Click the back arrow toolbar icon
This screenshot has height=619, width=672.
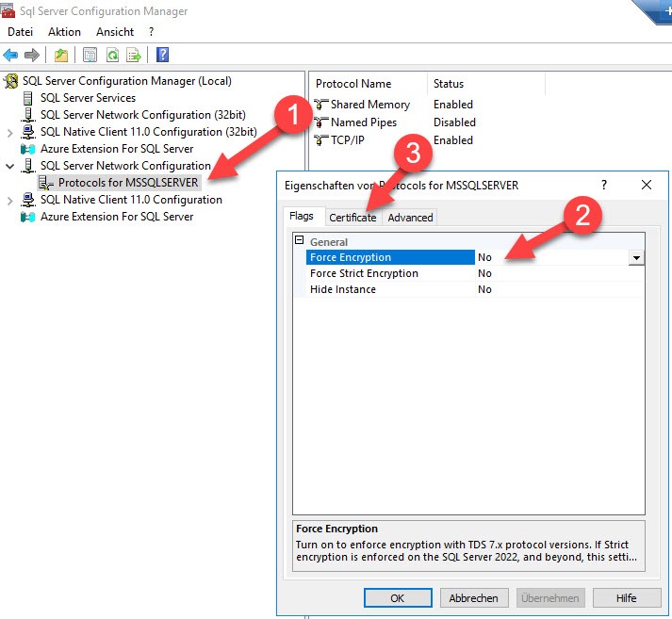[x=11, y=56]
